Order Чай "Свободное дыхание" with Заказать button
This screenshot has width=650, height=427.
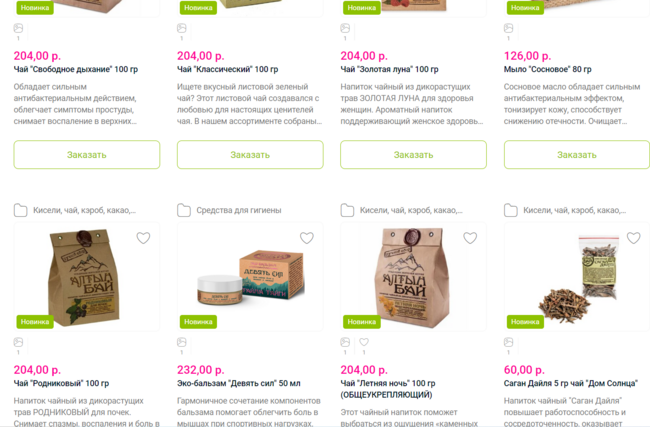[x=87, y=155]
